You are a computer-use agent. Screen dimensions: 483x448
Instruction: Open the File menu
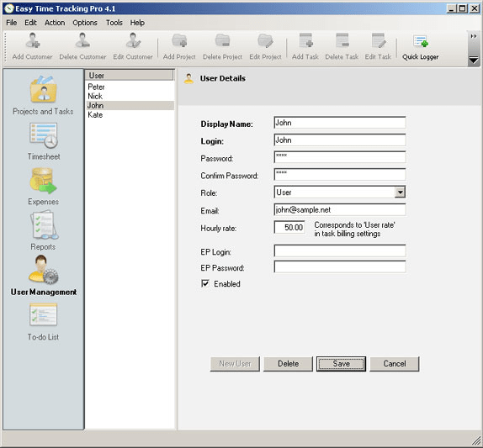(12, 23)
